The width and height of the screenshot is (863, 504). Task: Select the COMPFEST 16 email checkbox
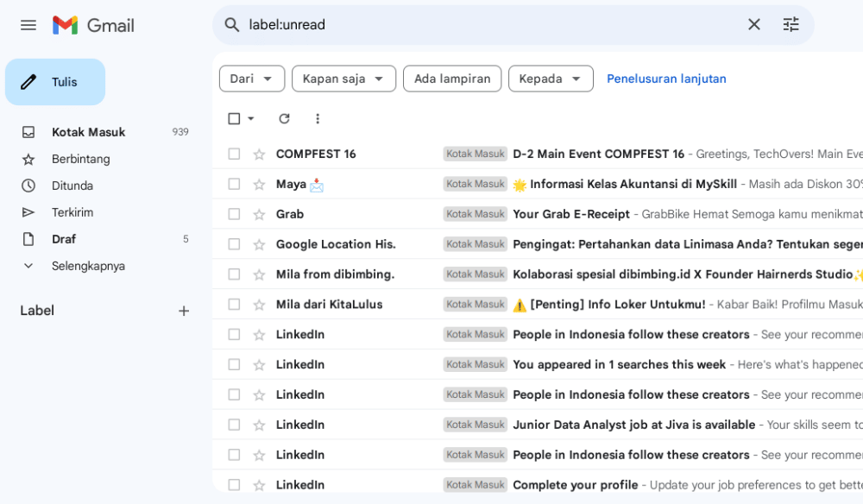coord(234,154)
